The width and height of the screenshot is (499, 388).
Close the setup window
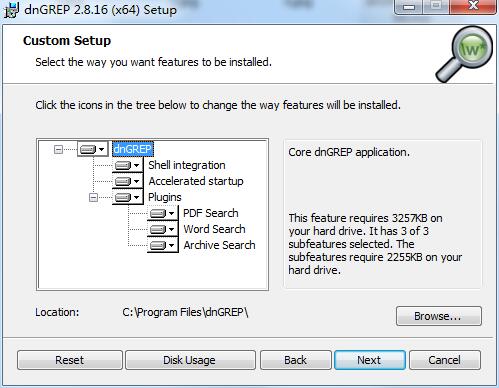click(473, 6)
